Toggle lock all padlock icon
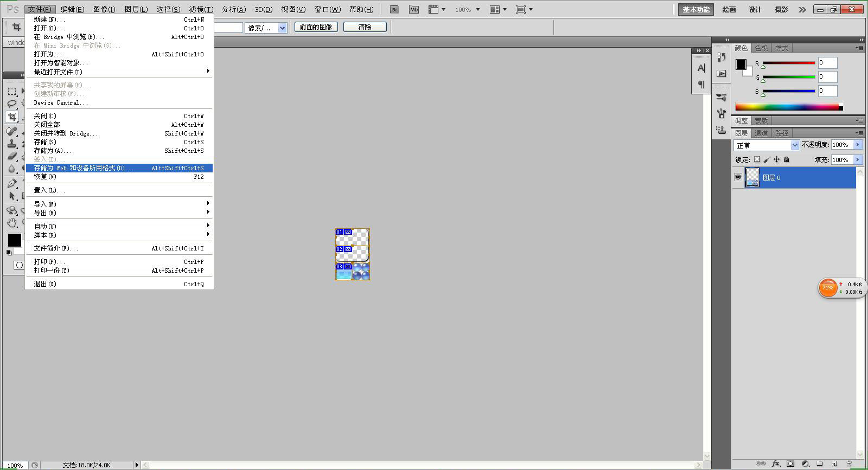This screenshot has width=868, height=470. pos(786,159)
